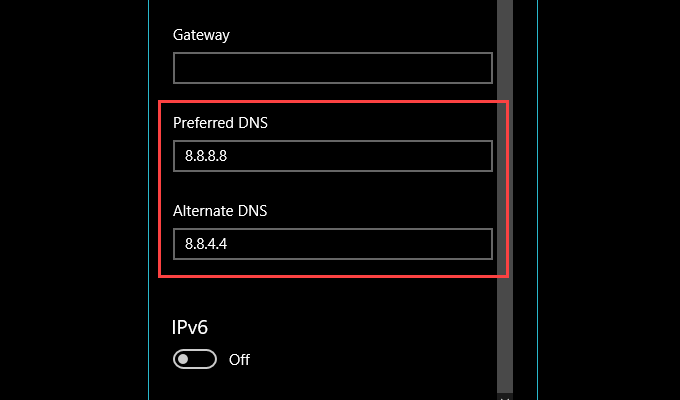This screenshot has height=400, width=680.
Task: Click the "Gateway" label
Action: pos(201,35)
